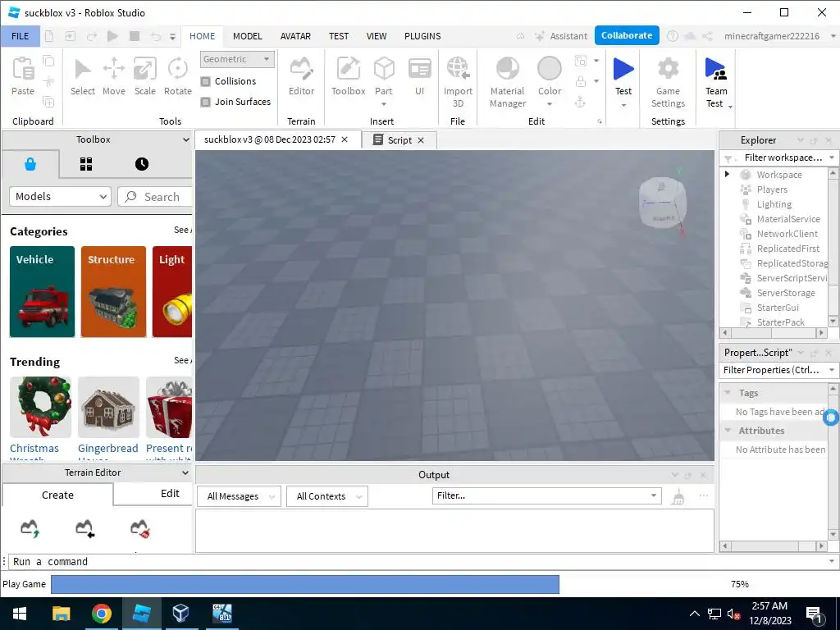Switch to the AVATAR ribbon tab
Viewport: 840px width, 630px height.
tap(295, 36)
